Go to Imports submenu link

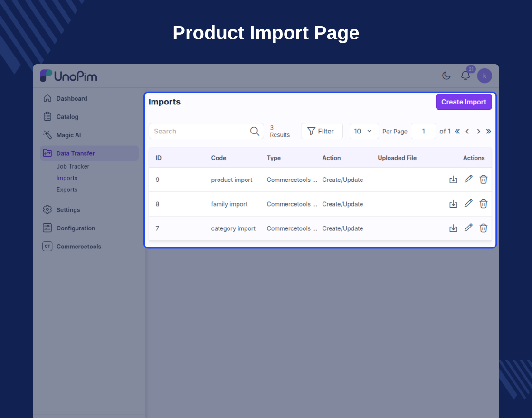[x=67, y=178]
